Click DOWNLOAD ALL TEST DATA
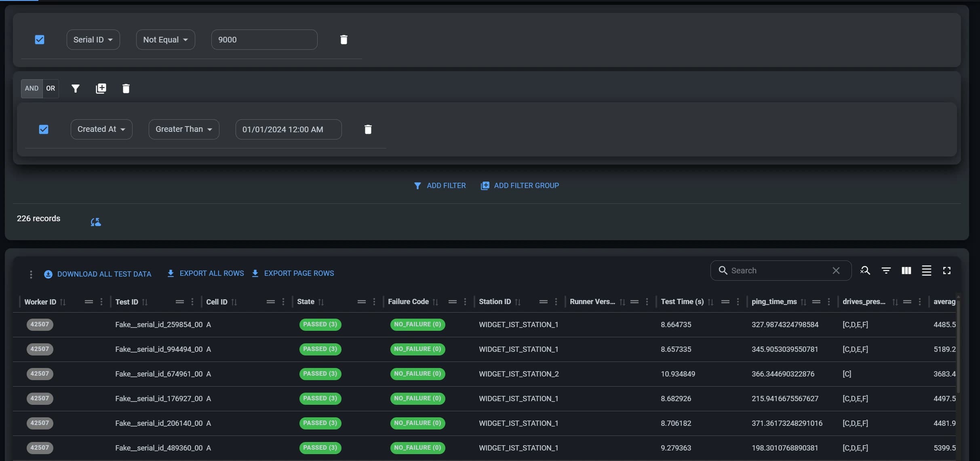This screenshot has height=461, width=980. 97,274
